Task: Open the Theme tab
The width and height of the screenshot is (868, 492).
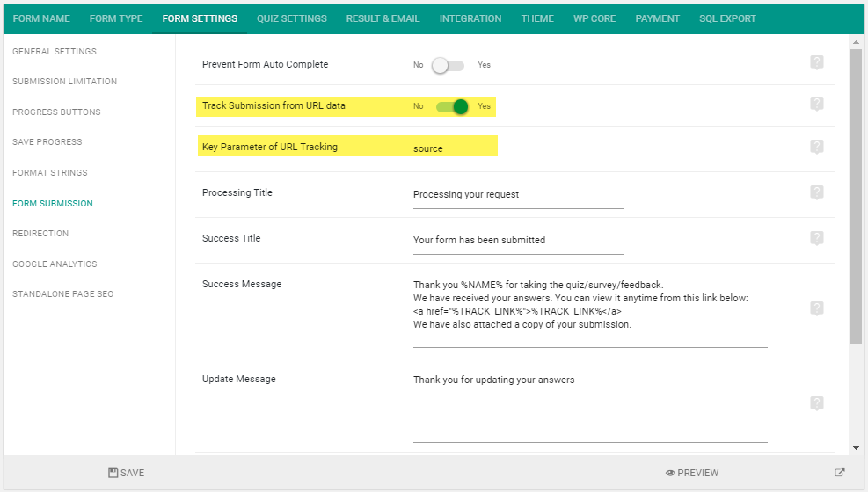Action: click(x=537, y=18)
